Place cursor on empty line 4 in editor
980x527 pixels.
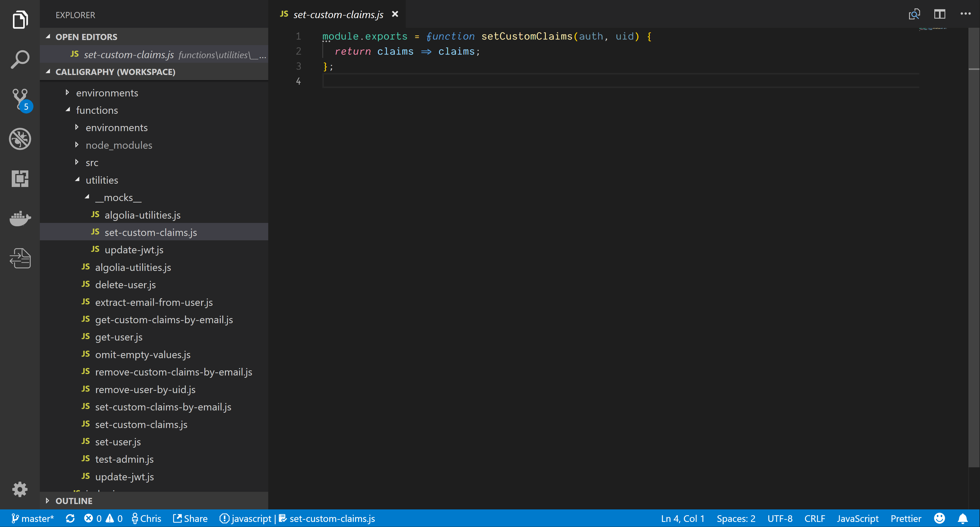click(620, 81)
